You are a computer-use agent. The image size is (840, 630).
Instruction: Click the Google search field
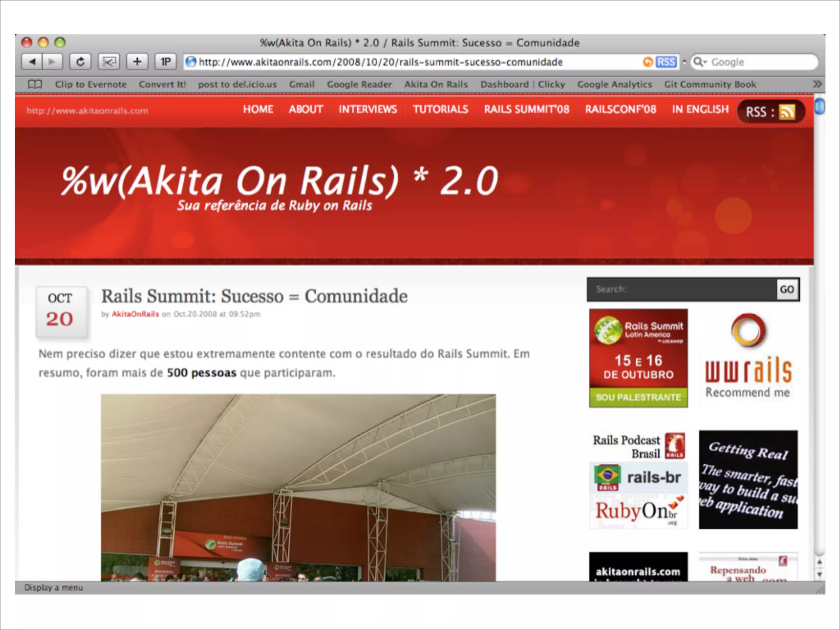(x=754, y=62)
